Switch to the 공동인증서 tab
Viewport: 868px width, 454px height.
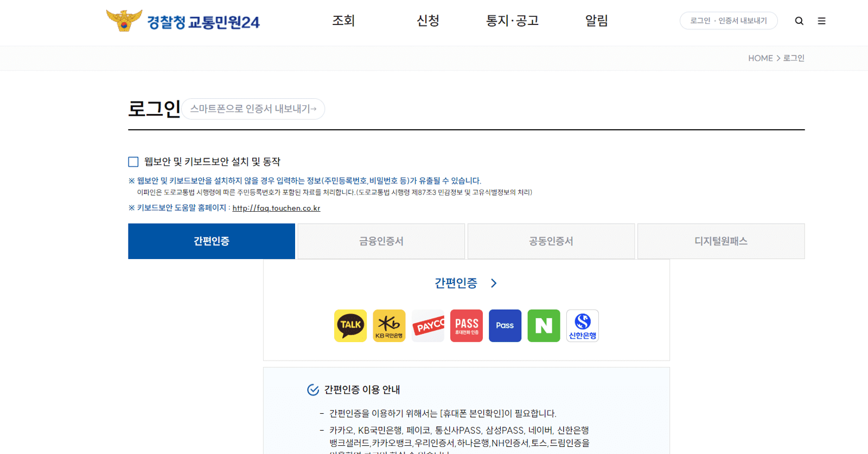tap(551, 241)
